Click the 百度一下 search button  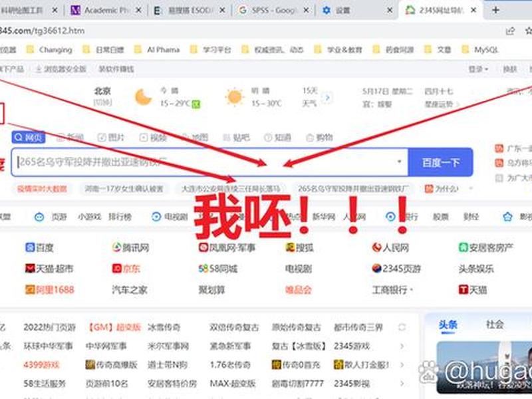point(440,162)
